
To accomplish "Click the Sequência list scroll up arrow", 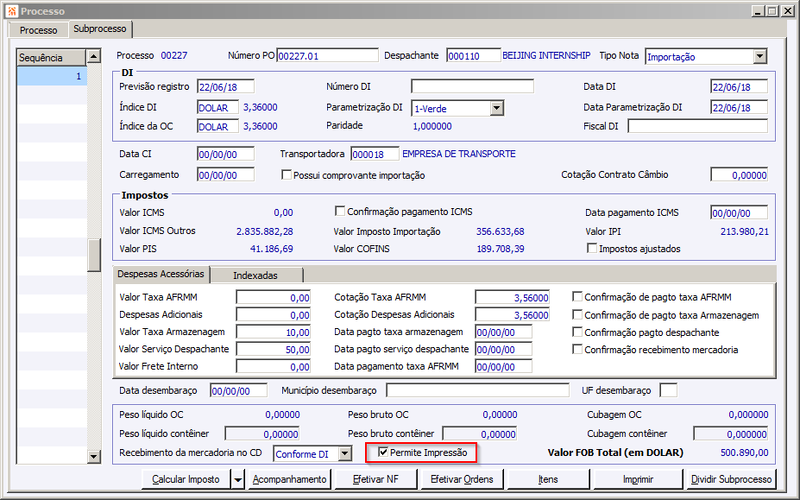I will tap(93, 57).
